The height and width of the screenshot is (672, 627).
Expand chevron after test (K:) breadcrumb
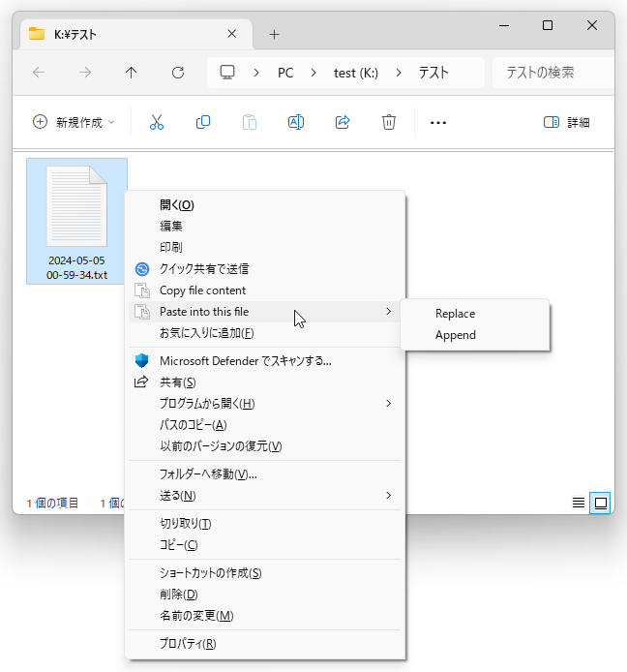399,73
